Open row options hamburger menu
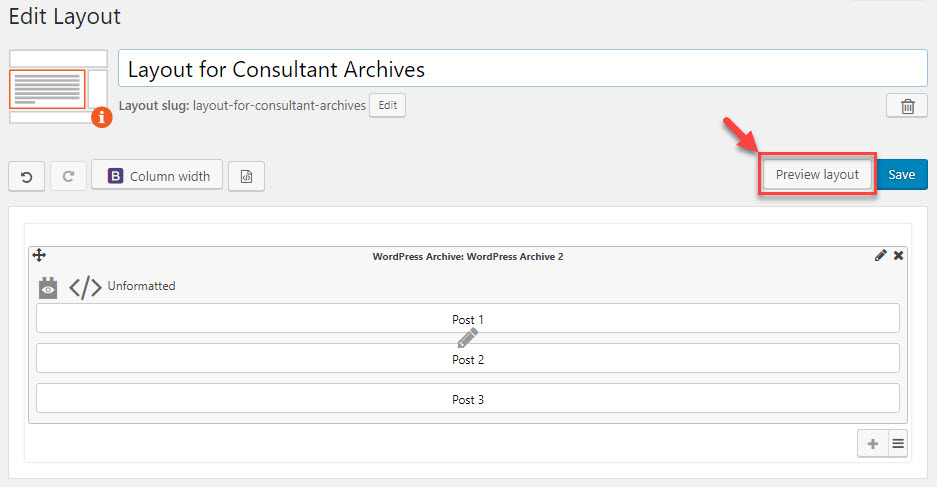 pos(898,444)
